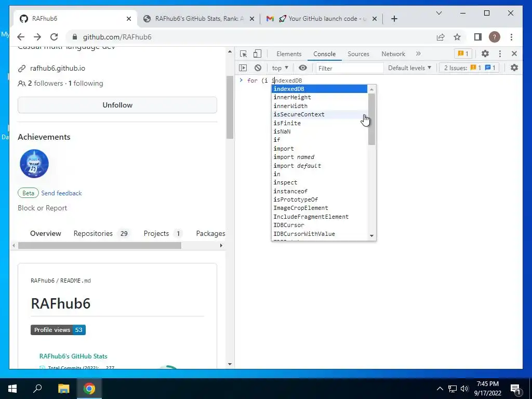Click the Profile views badge
532x399 pixels.
(x=58, y=330)
